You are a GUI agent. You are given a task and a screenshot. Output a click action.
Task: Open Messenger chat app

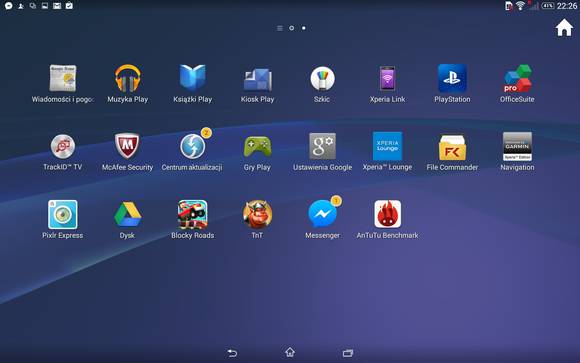point(322,214)
